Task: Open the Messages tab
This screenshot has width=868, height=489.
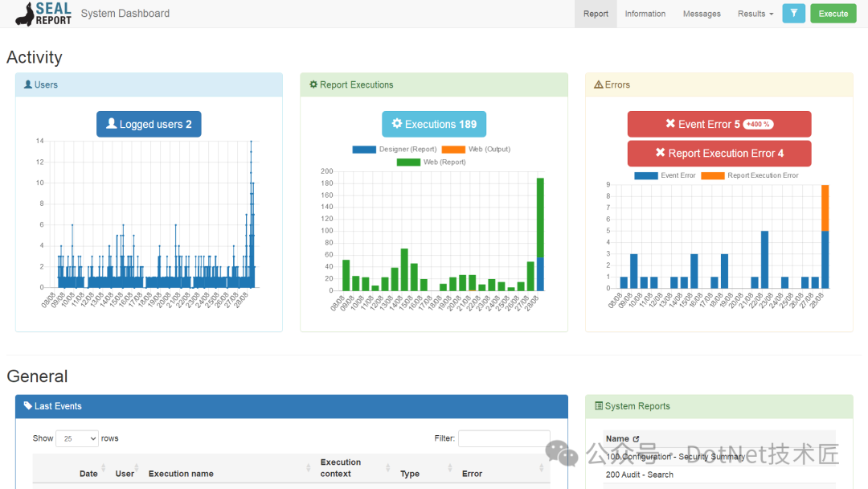Action: pyautogui.click(x=702, y=14)
